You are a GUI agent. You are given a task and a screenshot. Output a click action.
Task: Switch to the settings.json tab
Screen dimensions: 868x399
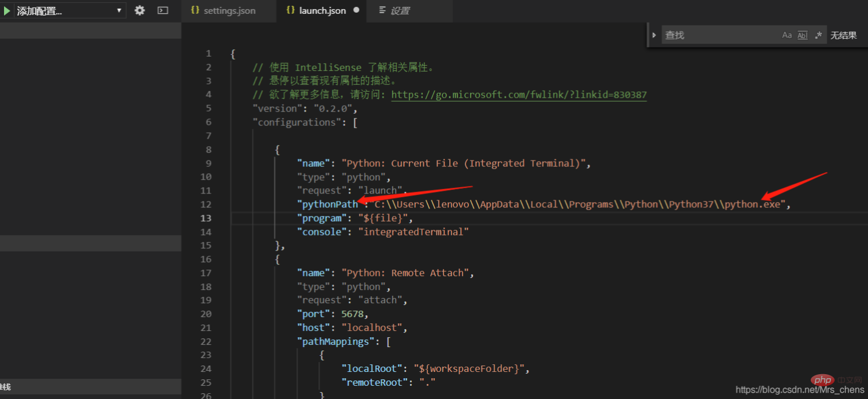(229, 10)
